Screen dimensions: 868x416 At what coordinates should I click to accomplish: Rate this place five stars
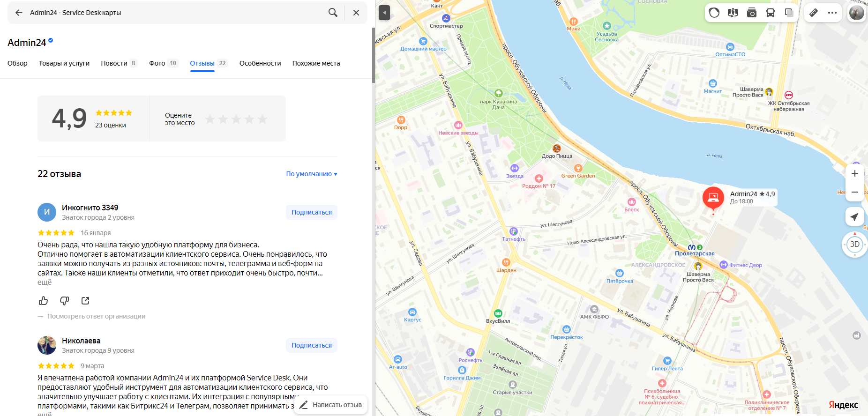click(x=262, y=119)
